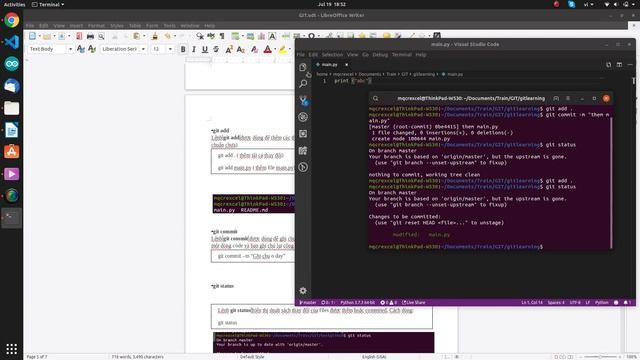Toggle Superscript in Writer toolbar

click(x=229, y=49)
